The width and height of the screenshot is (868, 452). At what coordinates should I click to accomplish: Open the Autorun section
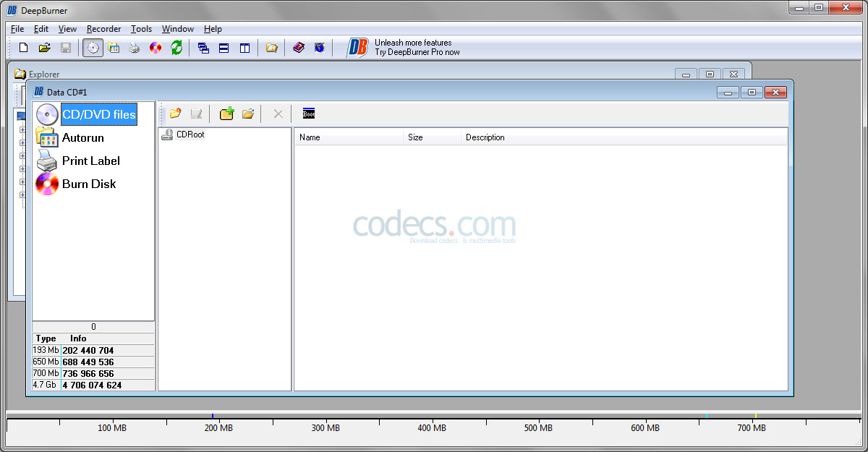pyautogui.click(x=82, y=137)
